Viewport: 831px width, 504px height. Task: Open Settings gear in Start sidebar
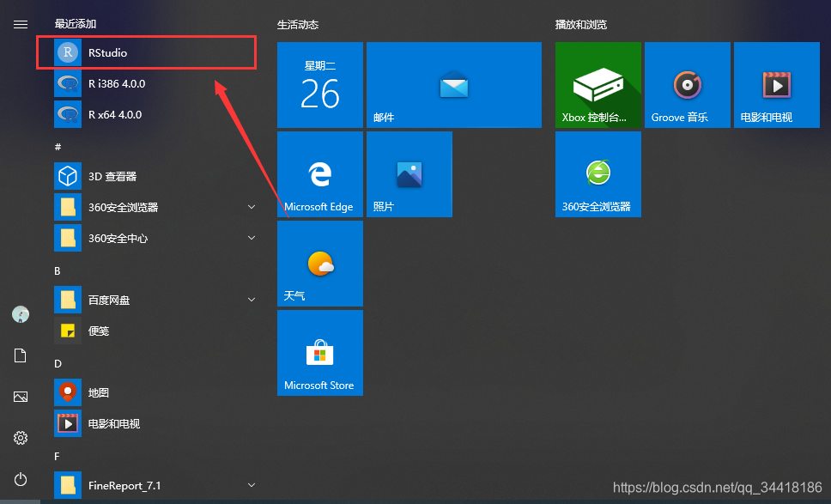tap(20, 438)
